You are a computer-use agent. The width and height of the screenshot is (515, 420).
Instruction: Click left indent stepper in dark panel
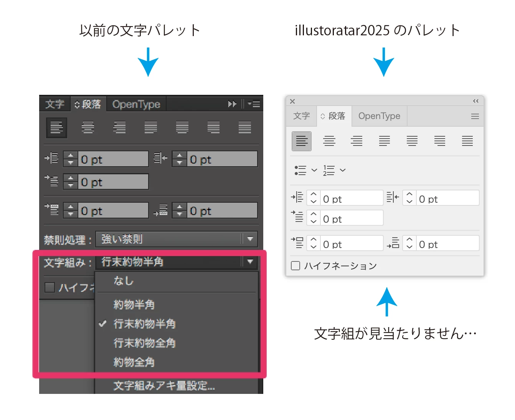tap(71, 159)
